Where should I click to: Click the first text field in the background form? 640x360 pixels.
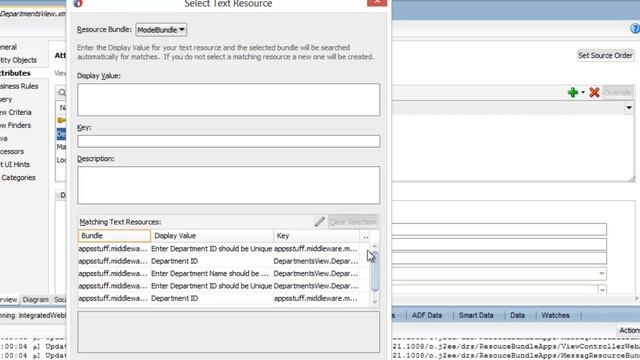[x=499, y=229]
